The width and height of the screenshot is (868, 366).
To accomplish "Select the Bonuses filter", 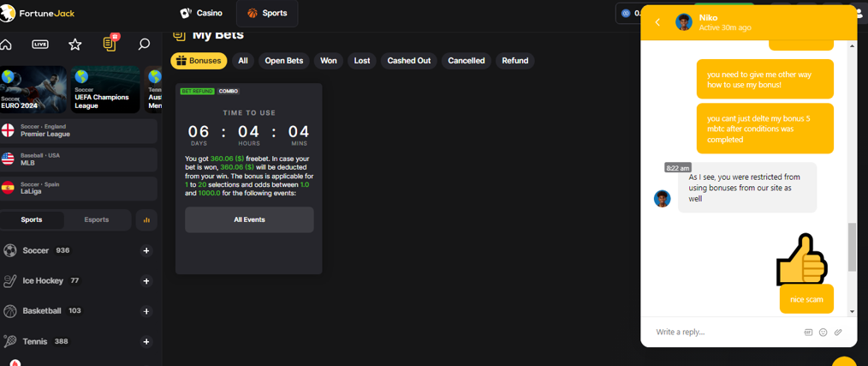I will [x=199, y=61].
